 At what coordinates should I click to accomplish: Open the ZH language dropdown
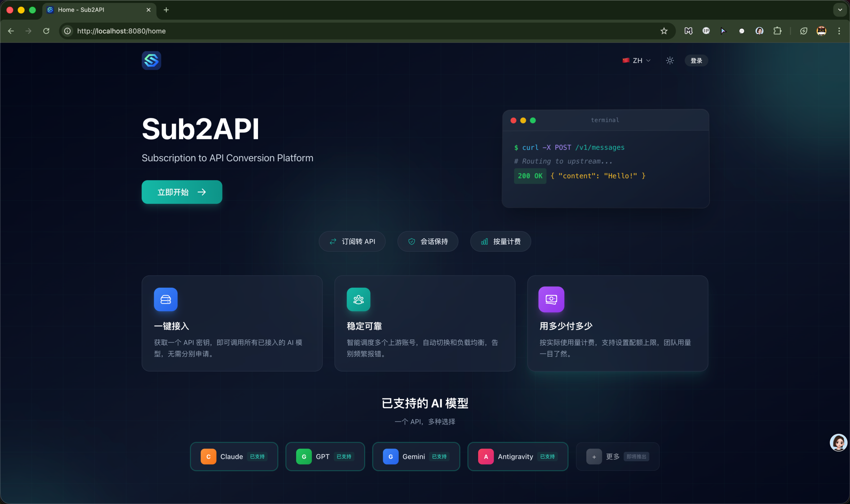(x=636, y=60)
